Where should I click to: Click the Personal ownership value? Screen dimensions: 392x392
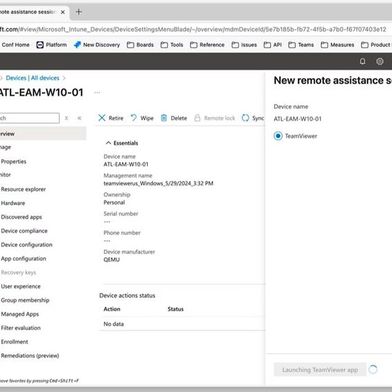pyautogui.click(x=114, y=202)
